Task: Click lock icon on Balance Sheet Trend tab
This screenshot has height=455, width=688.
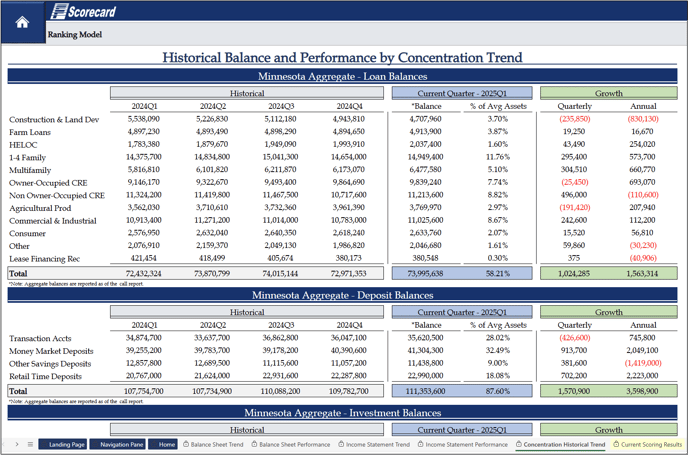Action: pos(185,444)
